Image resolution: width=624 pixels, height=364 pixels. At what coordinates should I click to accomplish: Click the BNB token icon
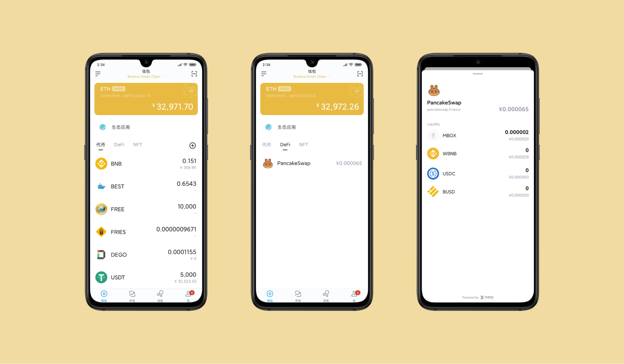coord(101,164)
